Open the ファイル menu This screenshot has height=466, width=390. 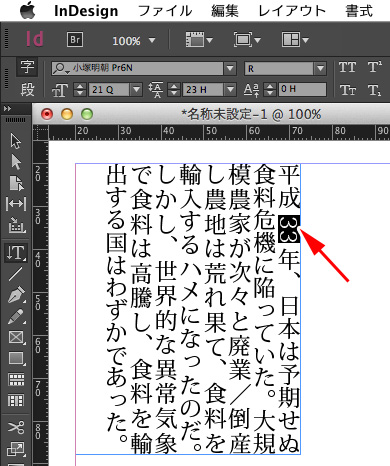[165, 11]
